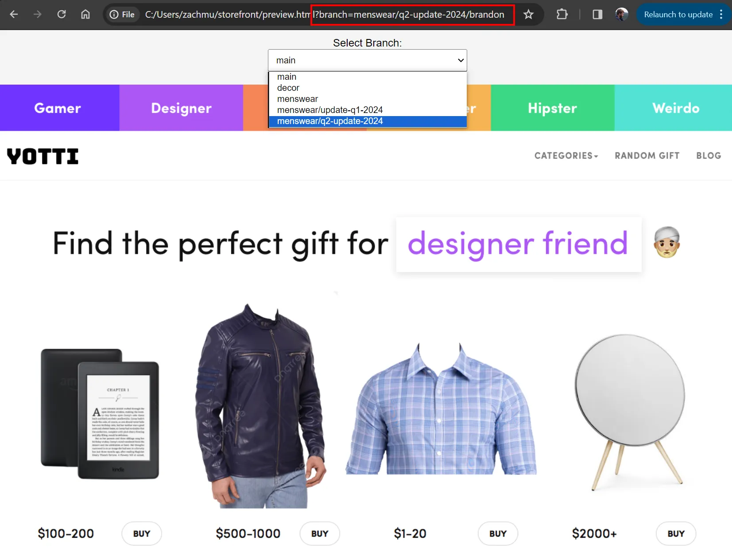Image resolution: width=732 pixels, height=560 pixels.
Task: Select the decor branch from the list
Action: pos(288,88)
